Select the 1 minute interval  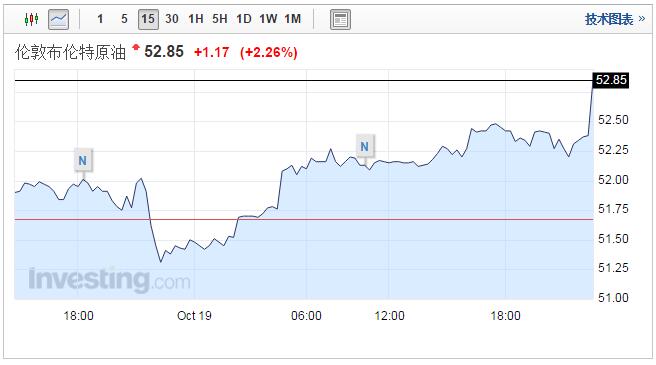(100, 19)
